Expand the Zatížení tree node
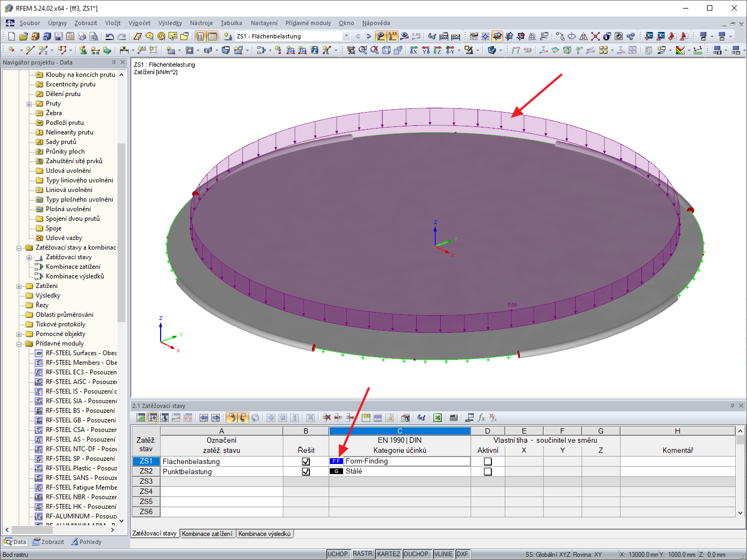 tap(19, 286)
